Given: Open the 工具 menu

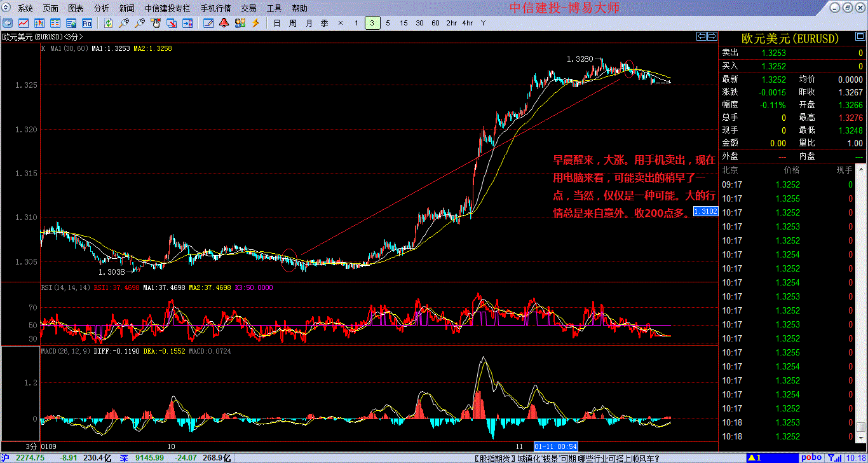Looking at the screenshot, I should (274, 8).
